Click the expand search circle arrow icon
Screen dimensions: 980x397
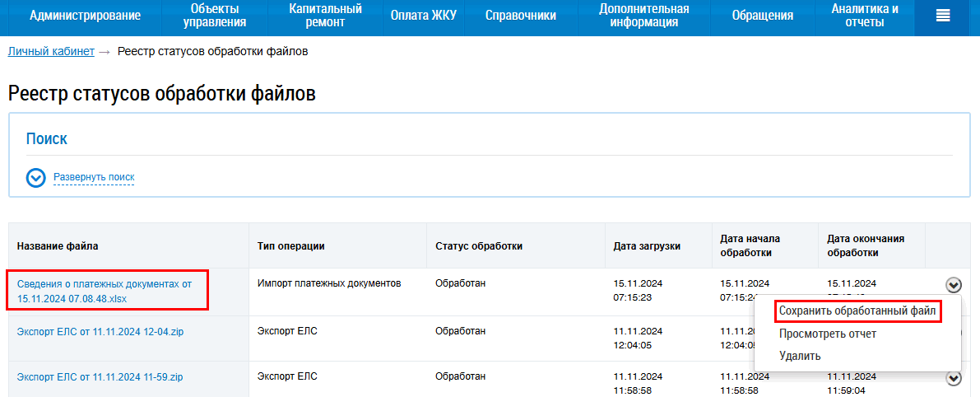[x=35, y=178]
